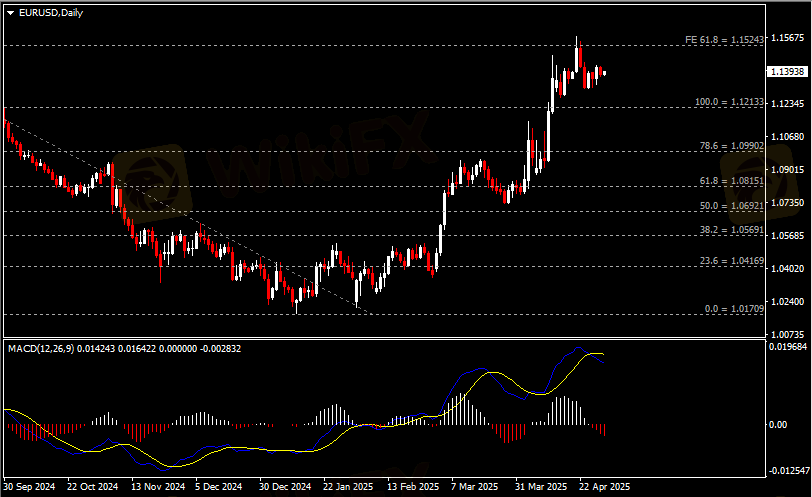Click the 31 Mar 2025 date label
812x497 pixels.
[x=541, y=487]
